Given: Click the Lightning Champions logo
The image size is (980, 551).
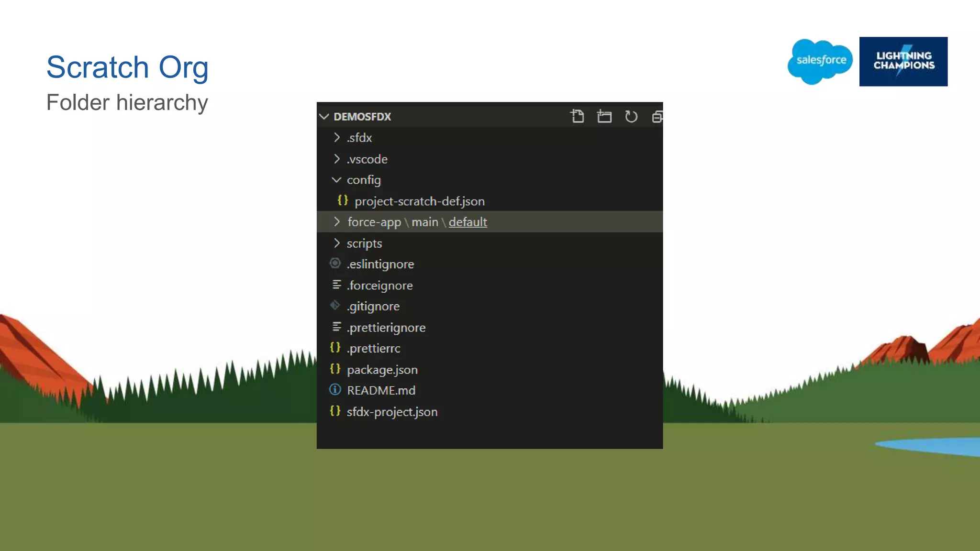Looking at the screenshot, I should pyautogui.click(x=903, y=62).
